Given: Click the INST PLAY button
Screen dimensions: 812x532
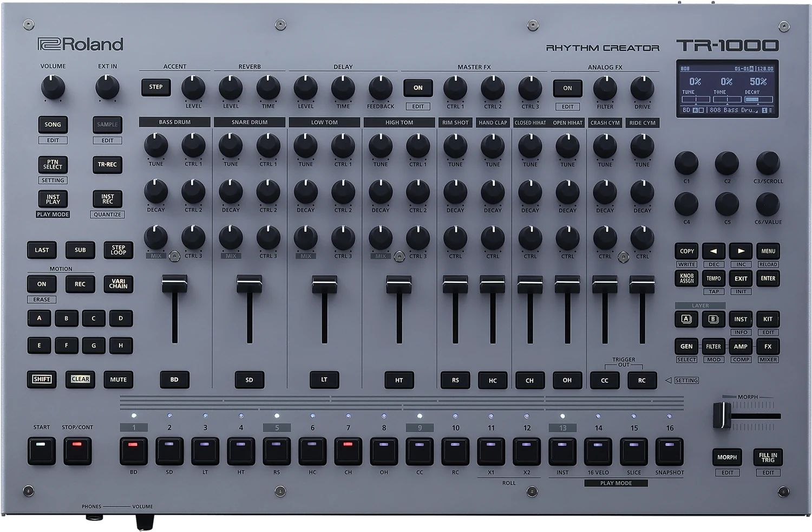Looking at the screenshot, I should (x=53, y=199).
